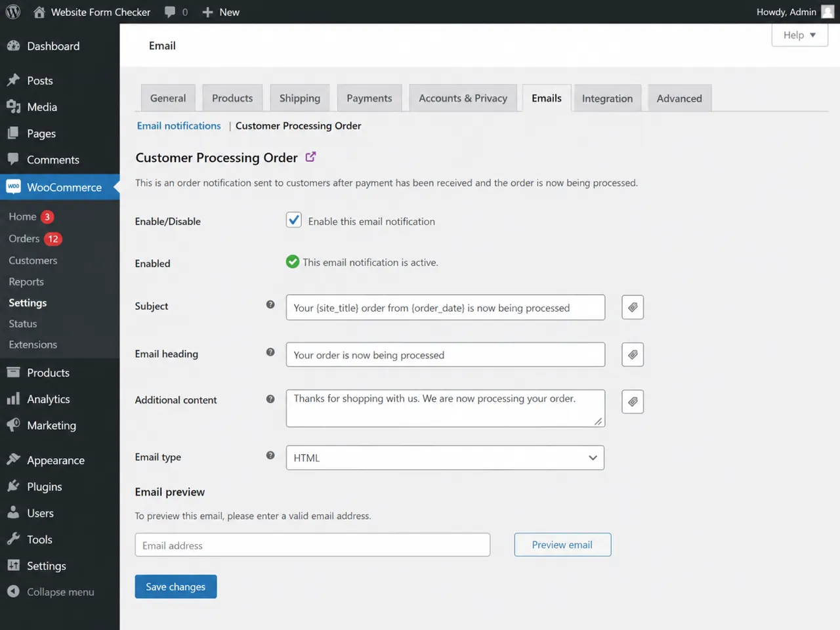This screenshot has height=630, width=840.
Task: Click the preview Email address field
Action: pos(312,545)
